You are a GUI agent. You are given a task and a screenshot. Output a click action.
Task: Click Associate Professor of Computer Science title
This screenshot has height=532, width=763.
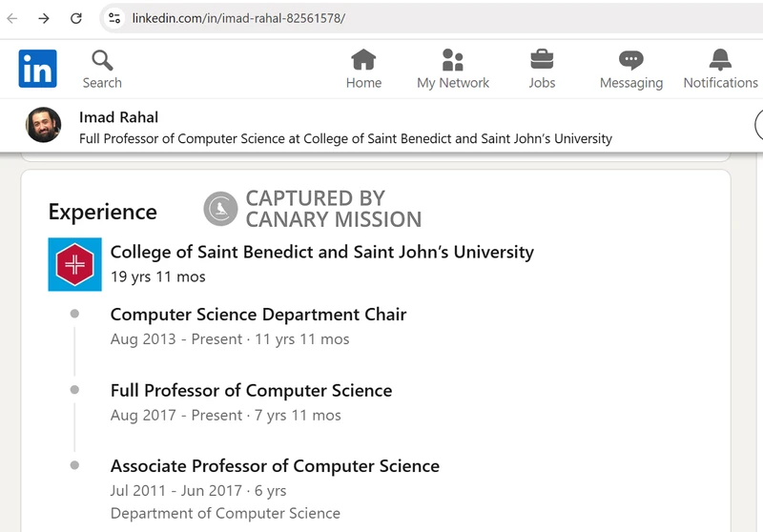pyautogui.click(x=275, y=466)
